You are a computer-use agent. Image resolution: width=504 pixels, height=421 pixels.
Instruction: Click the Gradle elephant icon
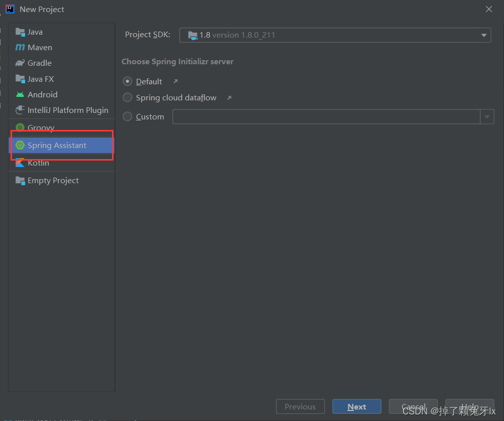tap(20, 63)
